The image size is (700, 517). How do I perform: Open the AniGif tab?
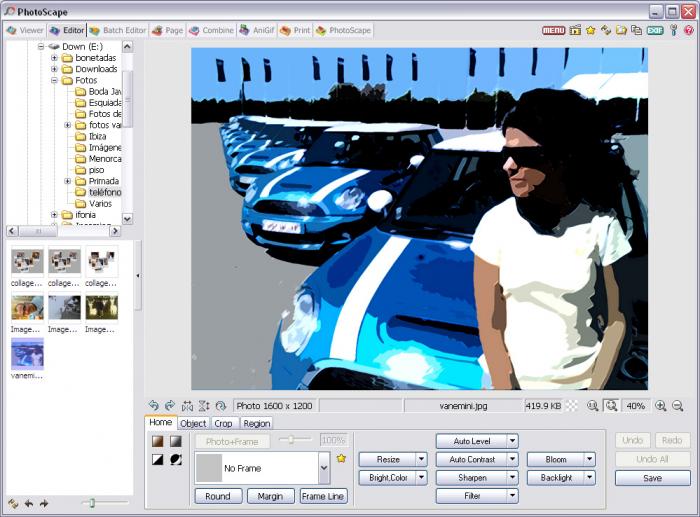tap(257, 30)
